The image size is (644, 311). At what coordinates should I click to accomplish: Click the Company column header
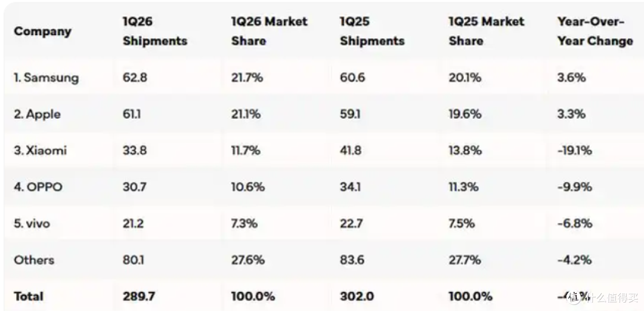pos(42,32)
